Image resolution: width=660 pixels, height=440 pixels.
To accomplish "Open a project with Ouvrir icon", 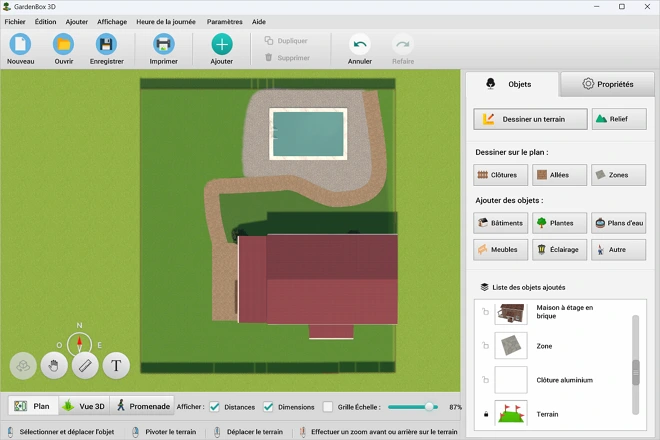I will click(x=63, y=44).
